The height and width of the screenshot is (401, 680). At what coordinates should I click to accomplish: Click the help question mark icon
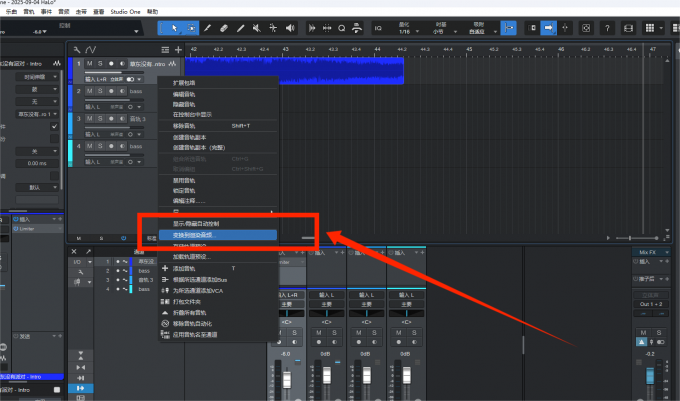[x=607, y=29]
